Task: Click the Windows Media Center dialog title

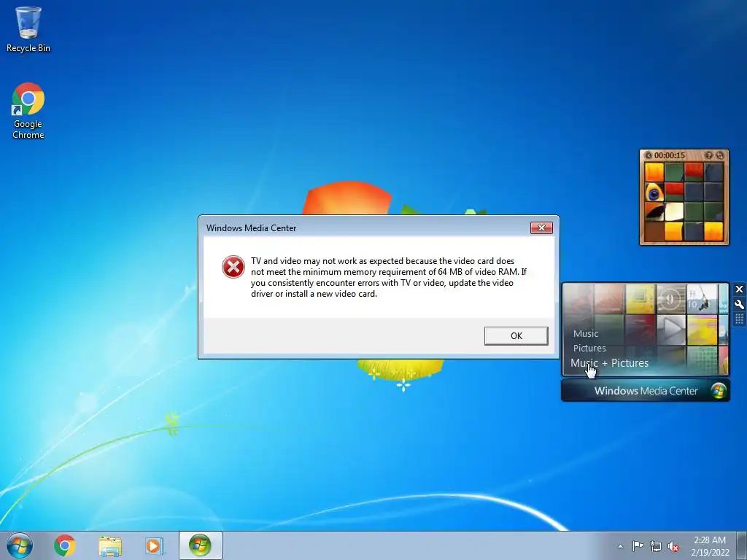Action: [x=251, y=228]
